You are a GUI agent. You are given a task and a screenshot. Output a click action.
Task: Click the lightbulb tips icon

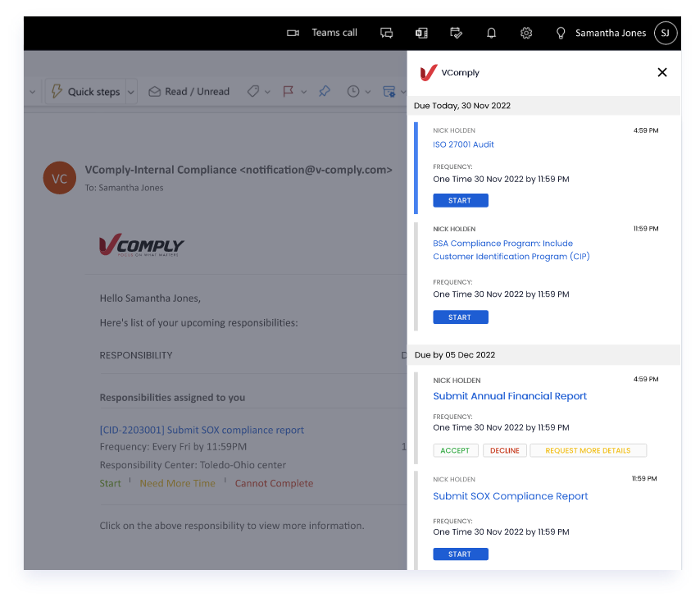tap(561, 34)
